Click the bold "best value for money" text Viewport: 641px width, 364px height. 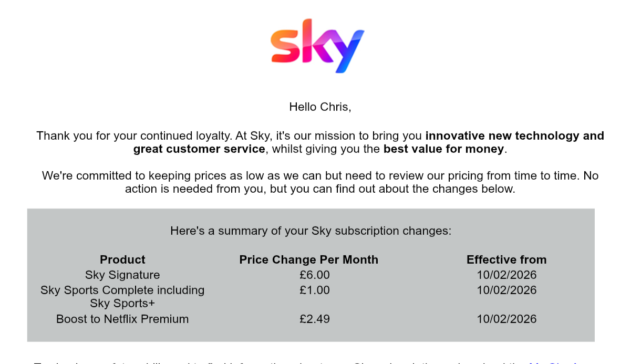[x=443, y=149]
